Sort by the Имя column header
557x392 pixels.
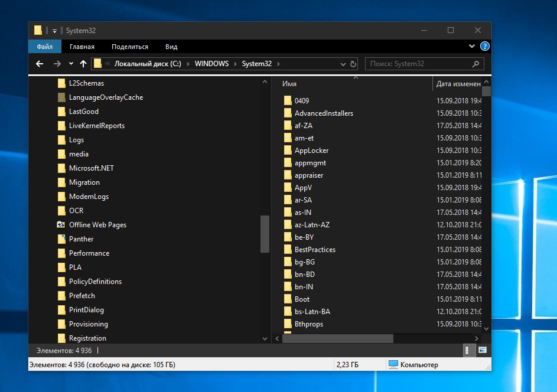tap(289, 84)
